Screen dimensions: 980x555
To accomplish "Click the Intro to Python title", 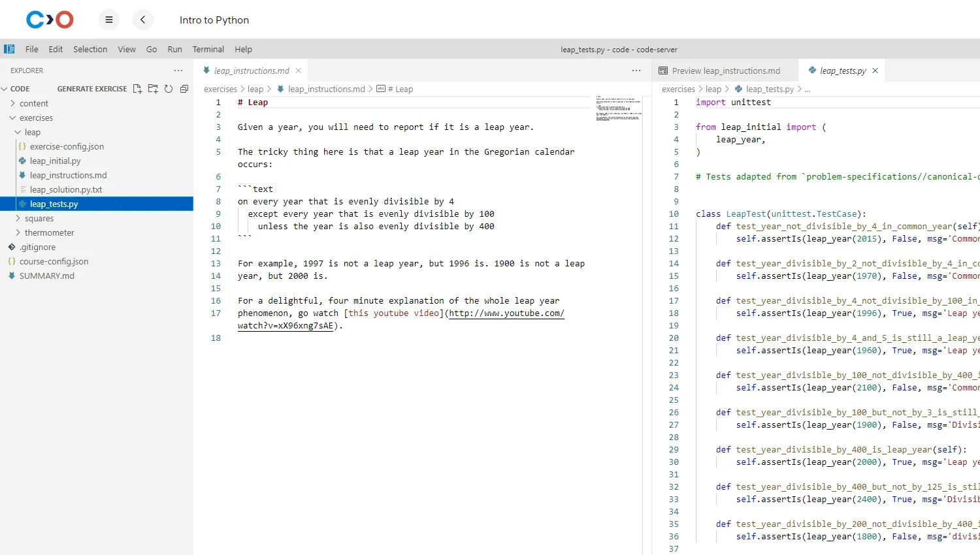I will coord(214,20).
